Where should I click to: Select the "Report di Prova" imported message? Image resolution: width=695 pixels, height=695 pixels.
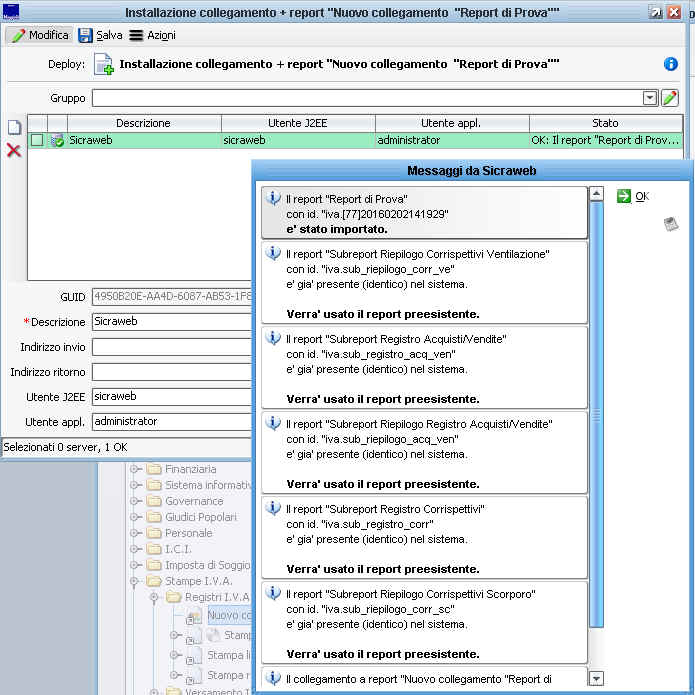click(422, 213)
